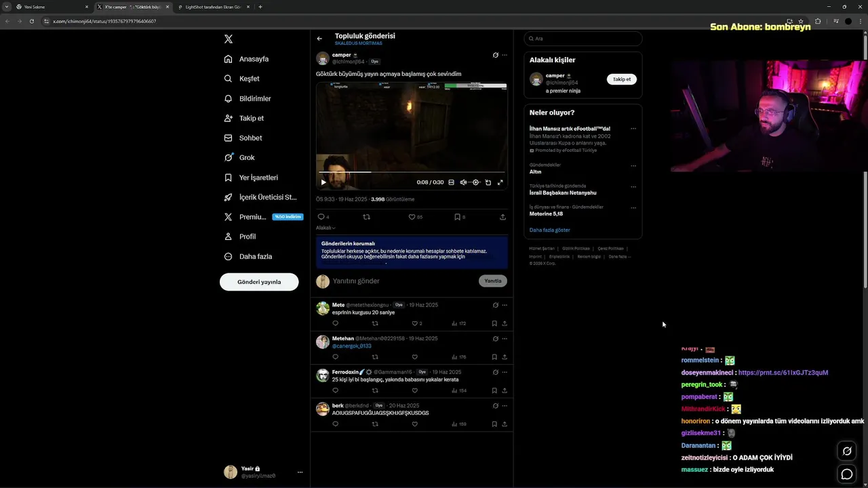The image size is (868, 488).
Task: Go back with the arrow beside Topluluk gönderisi
Action: [319, 39]
